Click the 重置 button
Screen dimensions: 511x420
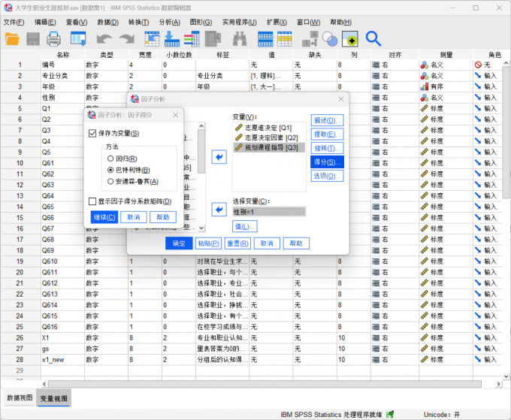point(237,243)
